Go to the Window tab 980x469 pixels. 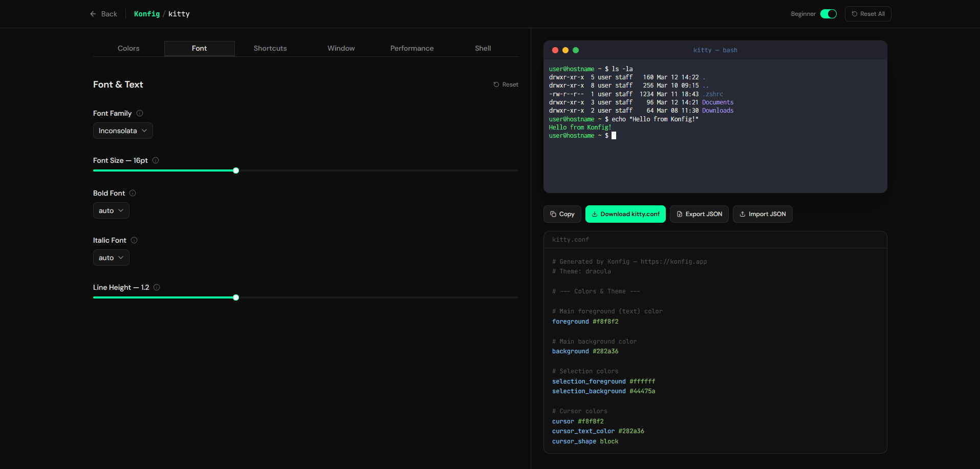(341, 48)
